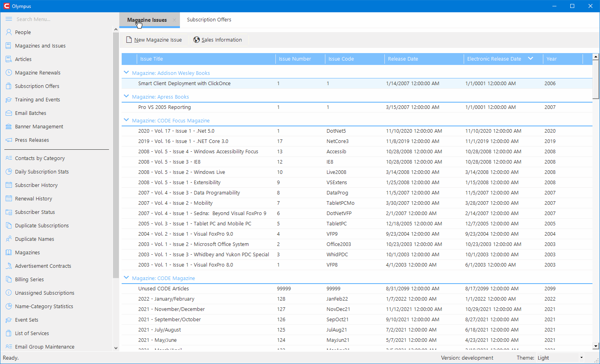Click the Advertisement Contracts icon
Image resolution: width=600 pixels, height=364 pixels.
pos(9,266)
